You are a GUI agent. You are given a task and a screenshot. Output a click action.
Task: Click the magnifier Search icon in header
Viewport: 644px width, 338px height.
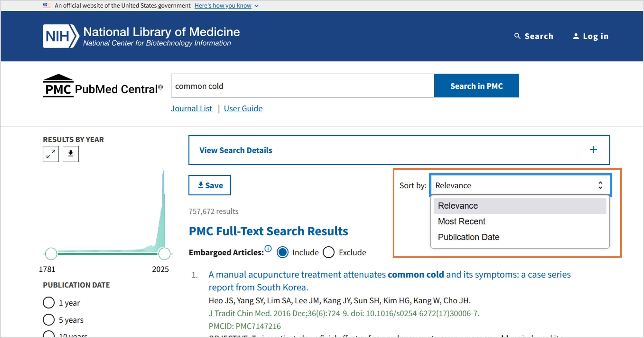pos(517,36)
